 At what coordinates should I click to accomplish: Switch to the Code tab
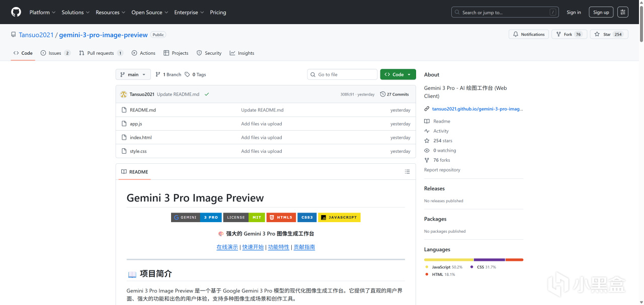[23, 53]
